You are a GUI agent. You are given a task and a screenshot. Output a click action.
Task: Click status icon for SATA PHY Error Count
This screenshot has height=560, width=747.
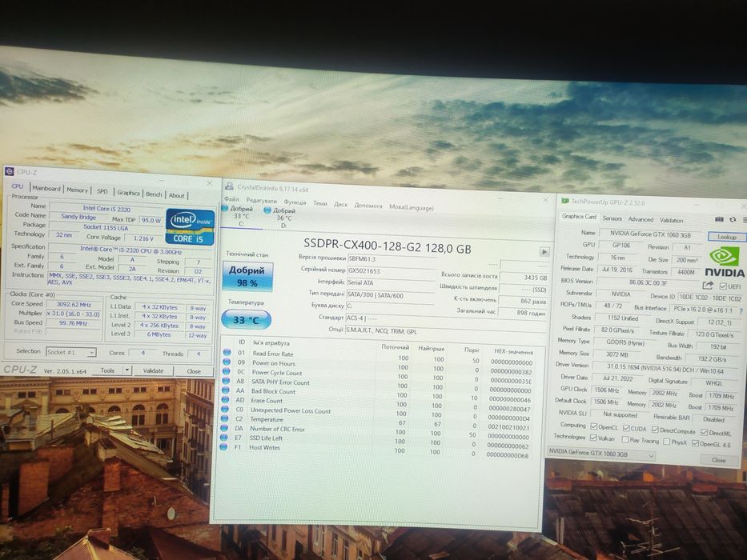[x=226, y=381]
